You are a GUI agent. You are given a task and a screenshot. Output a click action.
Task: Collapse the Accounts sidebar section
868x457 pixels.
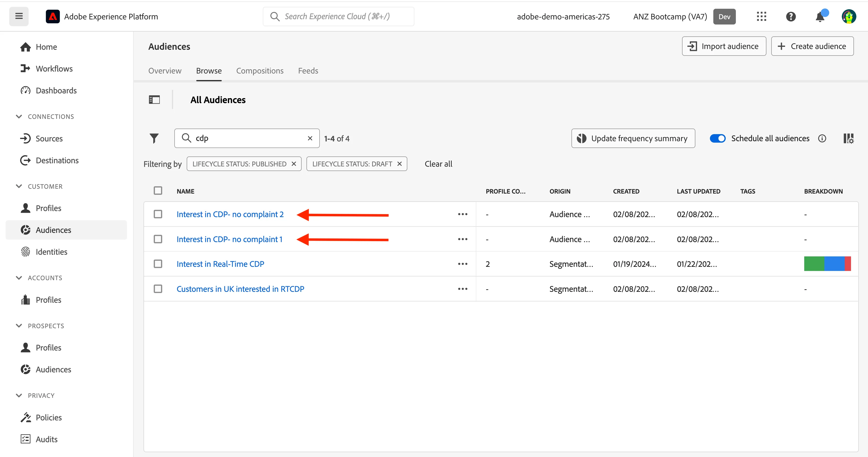point(19,278)
